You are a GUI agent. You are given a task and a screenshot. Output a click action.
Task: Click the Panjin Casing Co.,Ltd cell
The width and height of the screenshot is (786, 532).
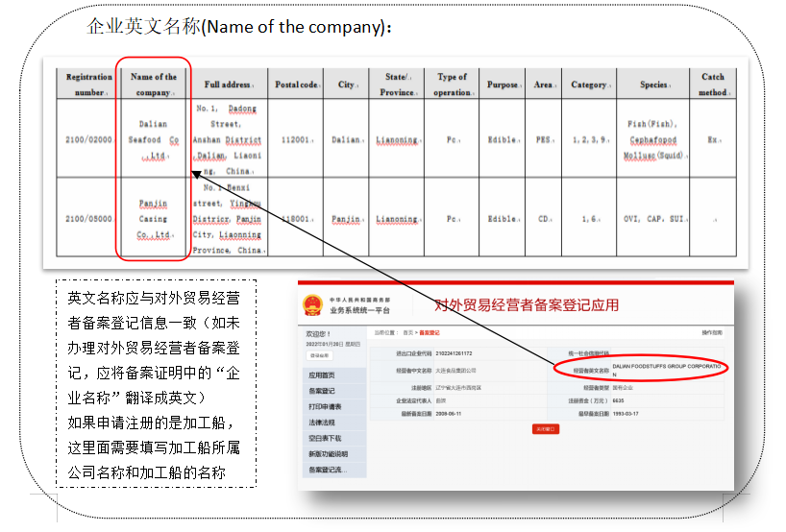point(154,219)
